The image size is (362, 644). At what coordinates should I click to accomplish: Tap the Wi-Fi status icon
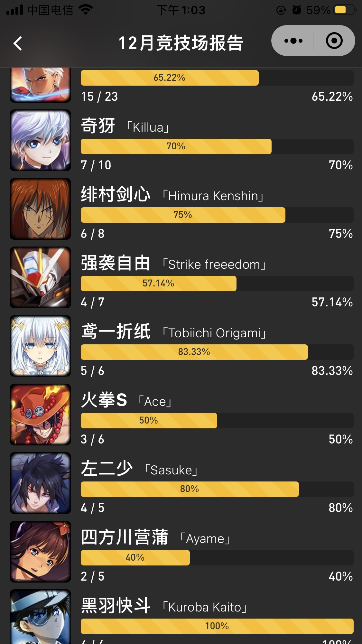86,10
